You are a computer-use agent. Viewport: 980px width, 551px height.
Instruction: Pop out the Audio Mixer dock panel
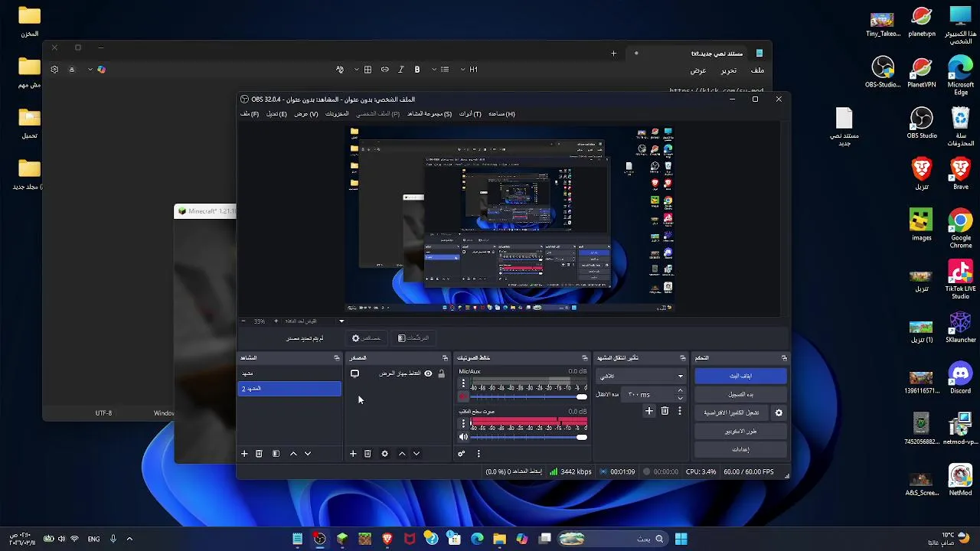click(x=585, y=358)
